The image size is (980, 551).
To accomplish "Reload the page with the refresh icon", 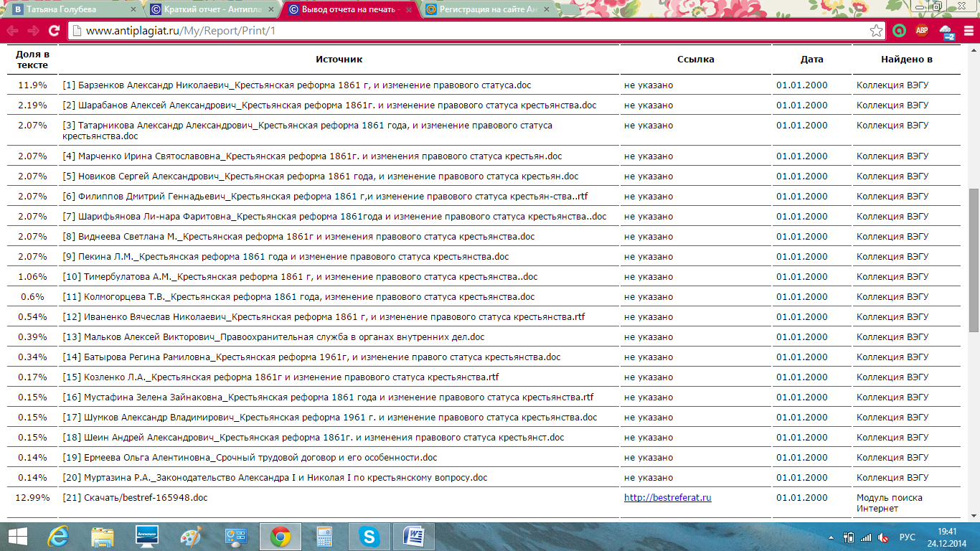I will tap(54, 31).
